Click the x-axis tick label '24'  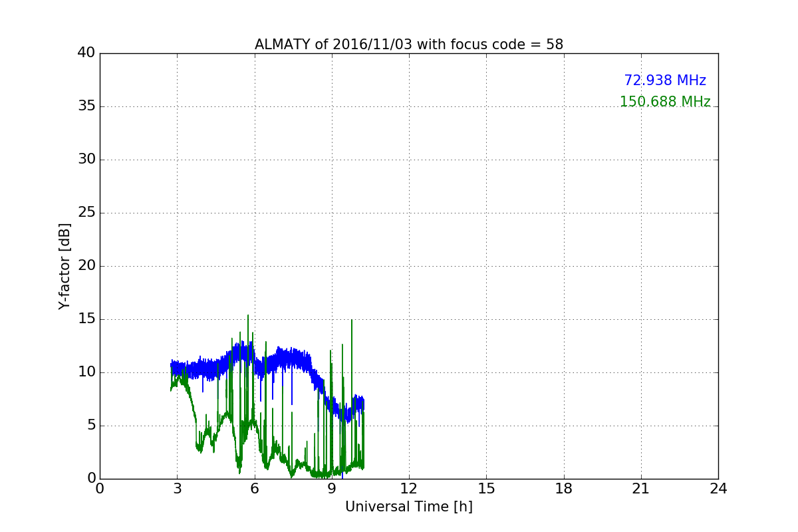click(x=718, y=488)
